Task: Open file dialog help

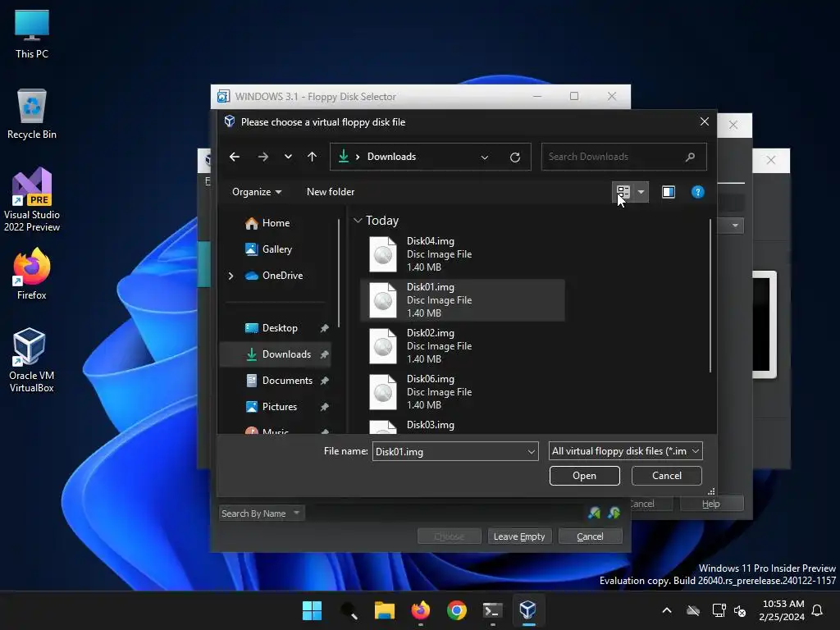Action: point(697,192)
